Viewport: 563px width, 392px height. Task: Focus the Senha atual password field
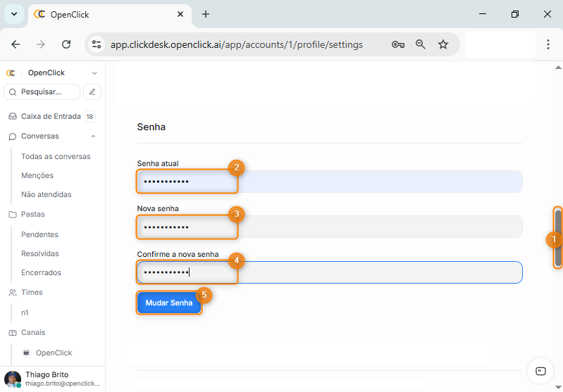pos(329,182)
